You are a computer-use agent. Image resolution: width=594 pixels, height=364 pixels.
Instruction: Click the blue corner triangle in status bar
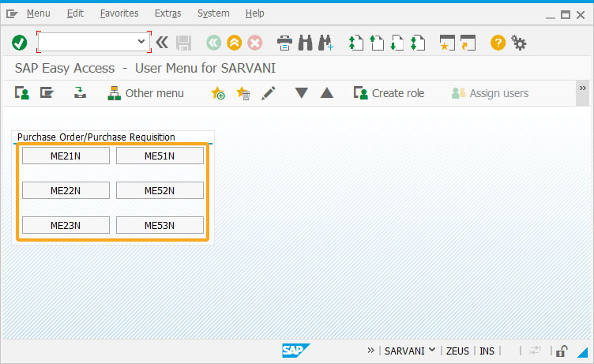tap(583, 352)
